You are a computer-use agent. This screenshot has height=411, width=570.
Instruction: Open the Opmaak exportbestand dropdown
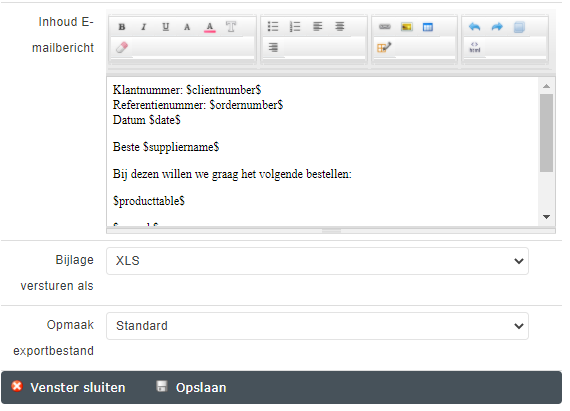pyautogui.click(x=317, y=326)
